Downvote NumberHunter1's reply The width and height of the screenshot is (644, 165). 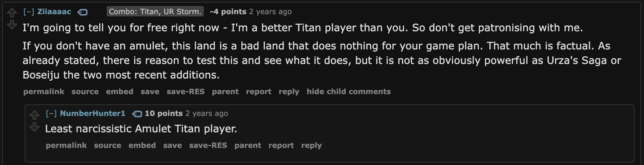tap(34, 127)
